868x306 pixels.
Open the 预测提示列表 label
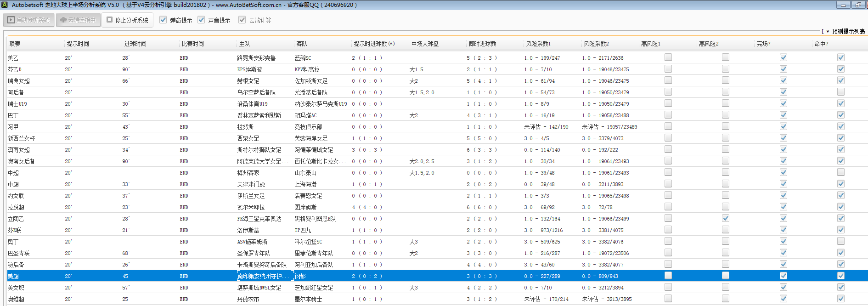click(848, 31)
